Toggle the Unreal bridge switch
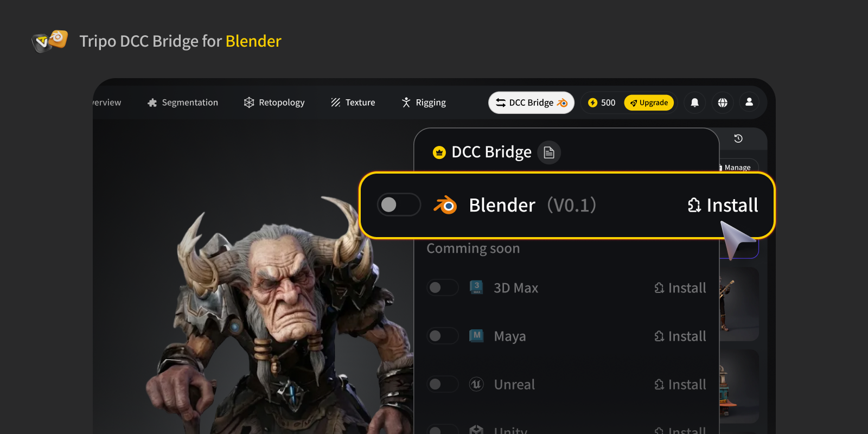 point(443,384)
